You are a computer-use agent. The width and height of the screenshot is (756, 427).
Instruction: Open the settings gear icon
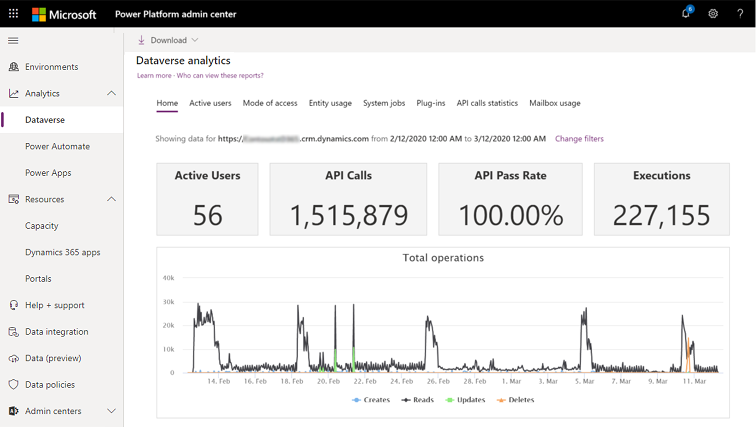[713, 13]
